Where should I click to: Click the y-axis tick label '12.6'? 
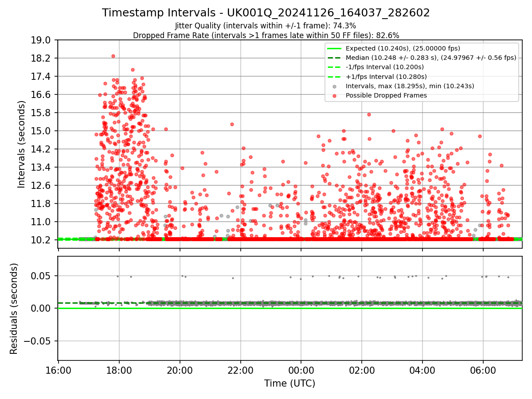[41, 185]
